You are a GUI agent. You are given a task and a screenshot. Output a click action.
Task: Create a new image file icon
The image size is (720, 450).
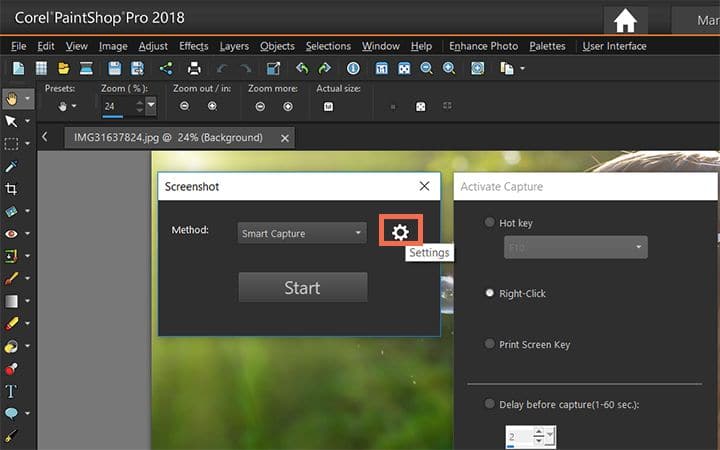19,68
